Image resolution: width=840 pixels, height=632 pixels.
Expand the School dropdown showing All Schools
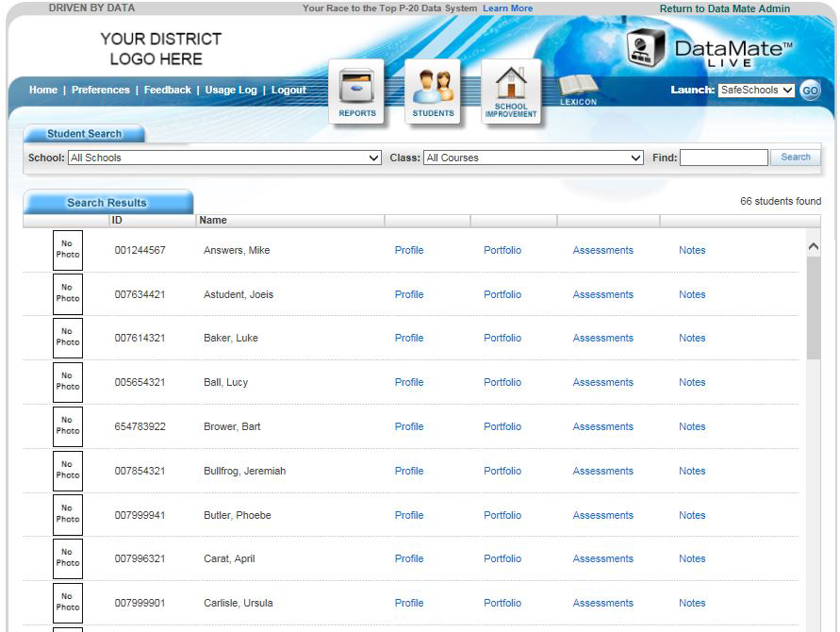224,158
